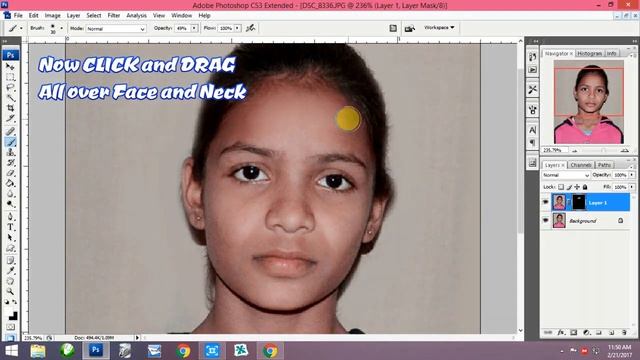This screenshot has width=640, height=360.
Task: Select the Magic Wand tool
Action: click(11, 98)
